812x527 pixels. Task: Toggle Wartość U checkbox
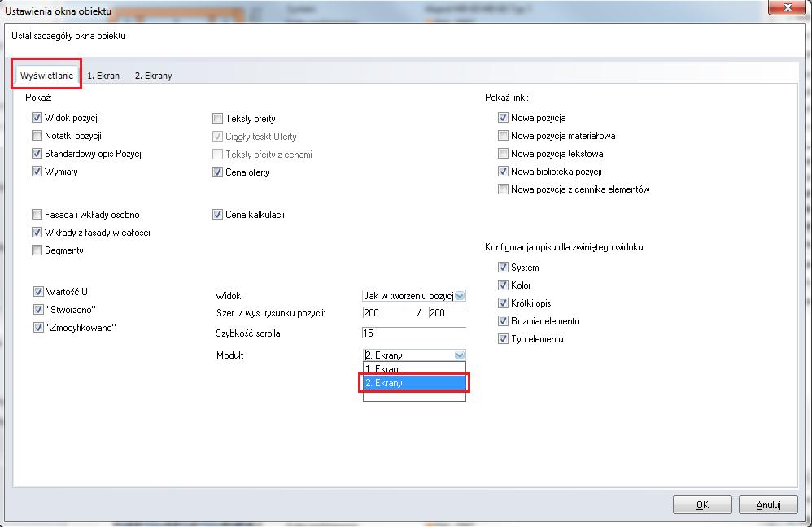(x=38, y=291)
